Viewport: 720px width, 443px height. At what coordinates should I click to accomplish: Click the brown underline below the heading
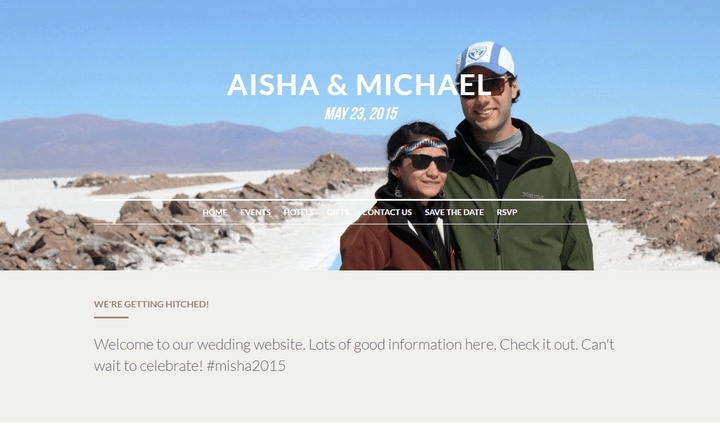tap(111, 317)
